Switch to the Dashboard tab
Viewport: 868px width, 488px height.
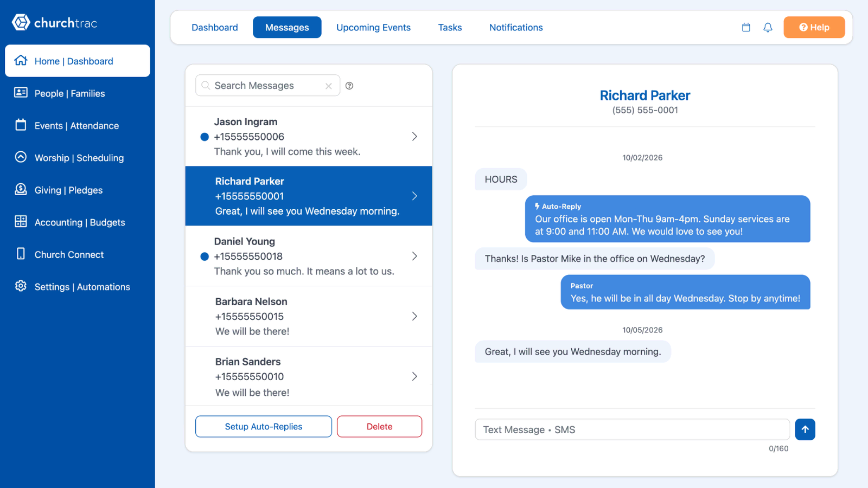pos(215,27)
